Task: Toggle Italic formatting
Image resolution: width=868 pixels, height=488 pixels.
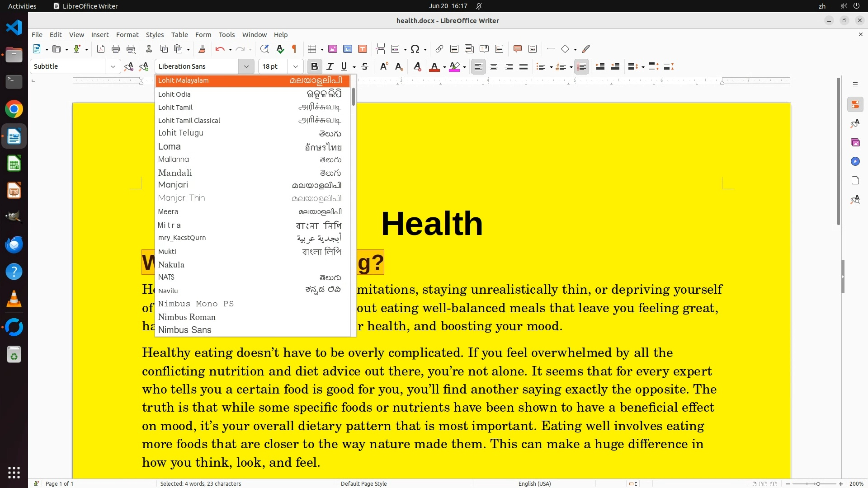Action: pos(330,66)
